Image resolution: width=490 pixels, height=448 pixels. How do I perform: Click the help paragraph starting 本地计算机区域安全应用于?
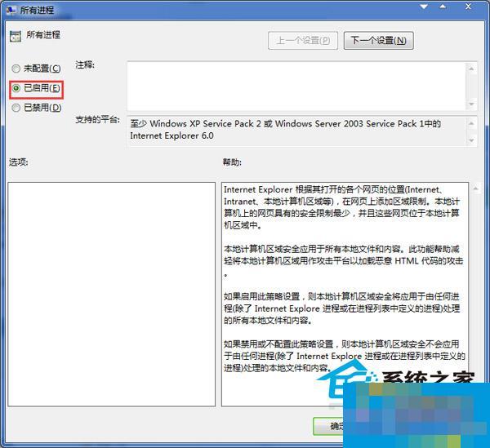coord(344,261)
